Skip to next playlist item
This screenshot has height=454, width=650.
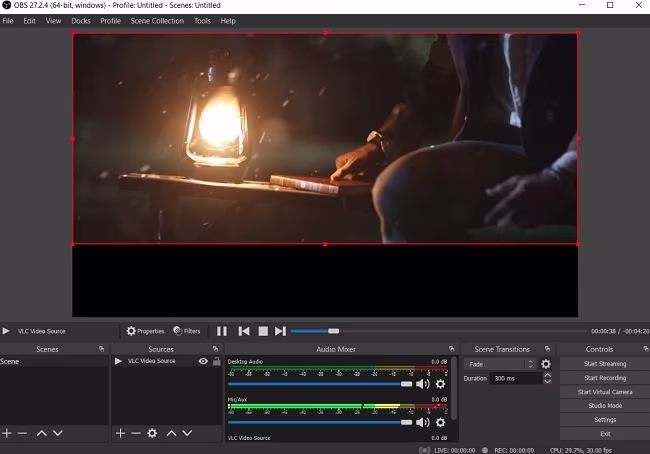coord(280,331)
